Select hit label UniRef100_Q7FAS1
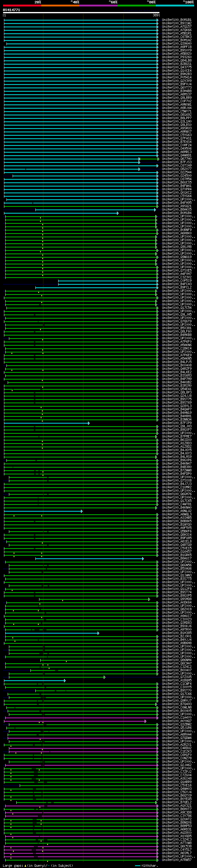Screen dimensions: 197x868 177,138
